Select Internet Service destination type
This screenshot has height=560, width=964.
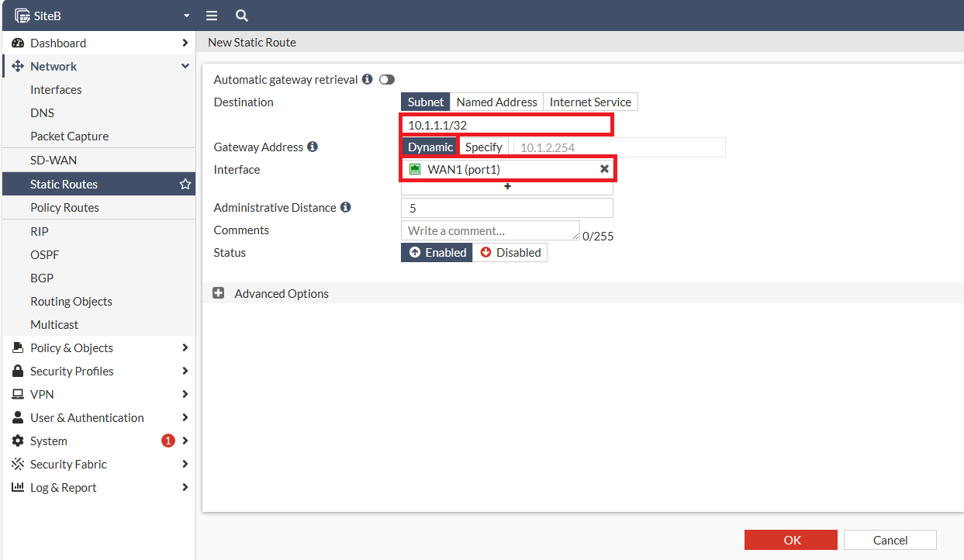[590, 102]
